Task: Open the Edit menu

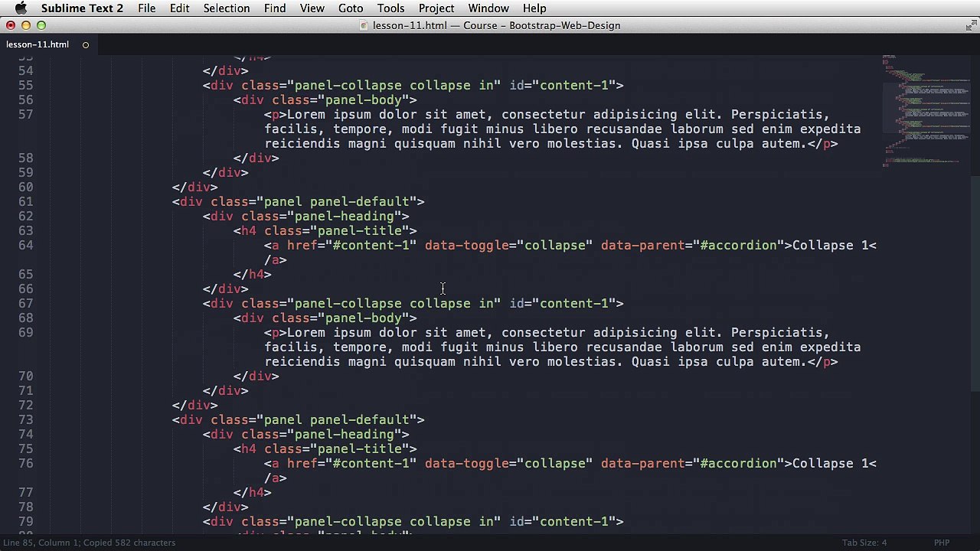Action: pyautogui.click(x=180, y=8)
